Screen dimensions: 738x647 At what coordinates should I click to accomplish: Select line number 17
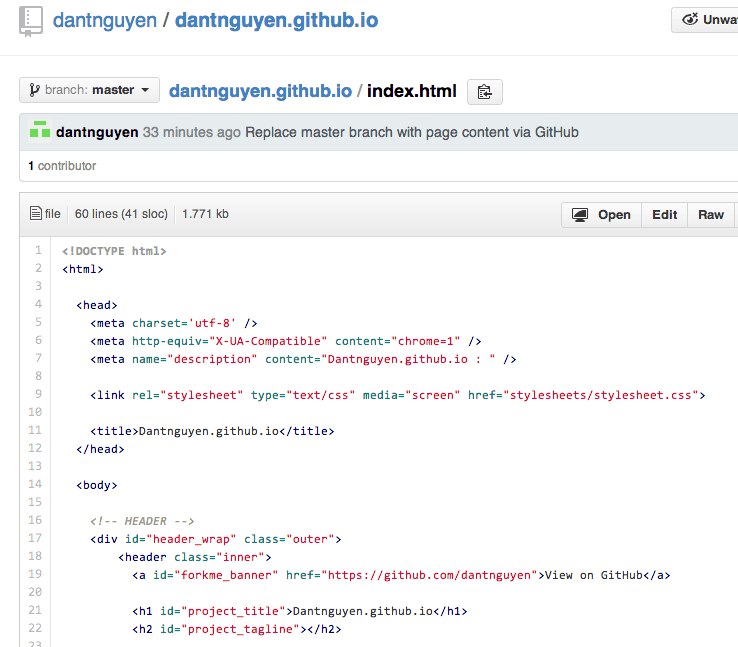(x=35, y=538)
